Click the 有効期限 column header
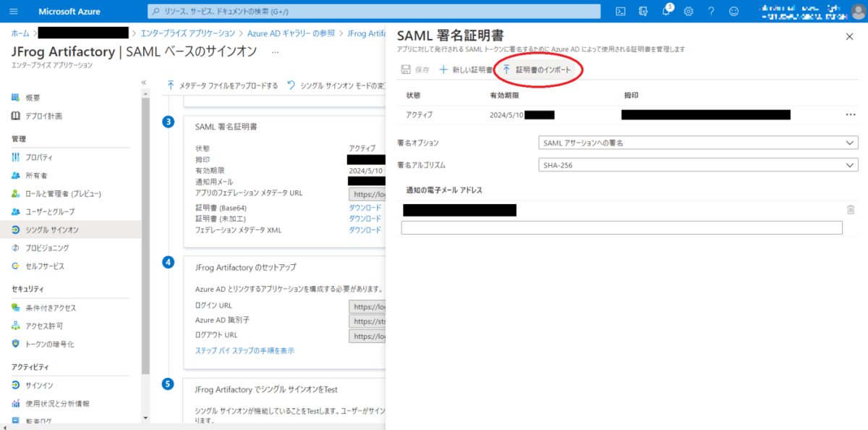 point(504,95)
